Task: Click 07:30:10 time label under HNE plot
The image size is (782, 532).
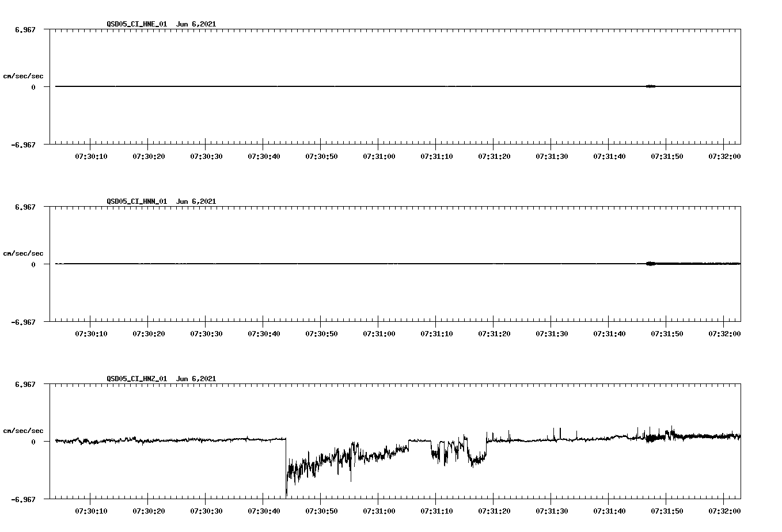Action: (91, 156)
